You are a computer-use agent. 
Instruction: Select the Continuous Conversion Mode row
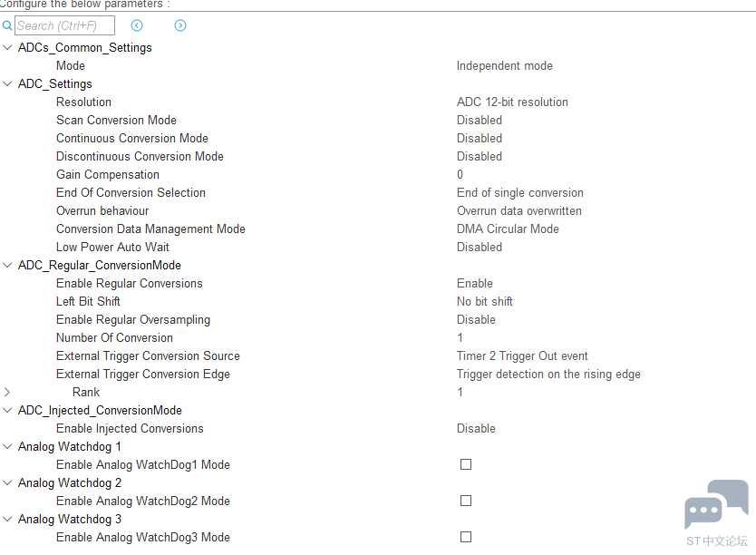coord(378,138)
